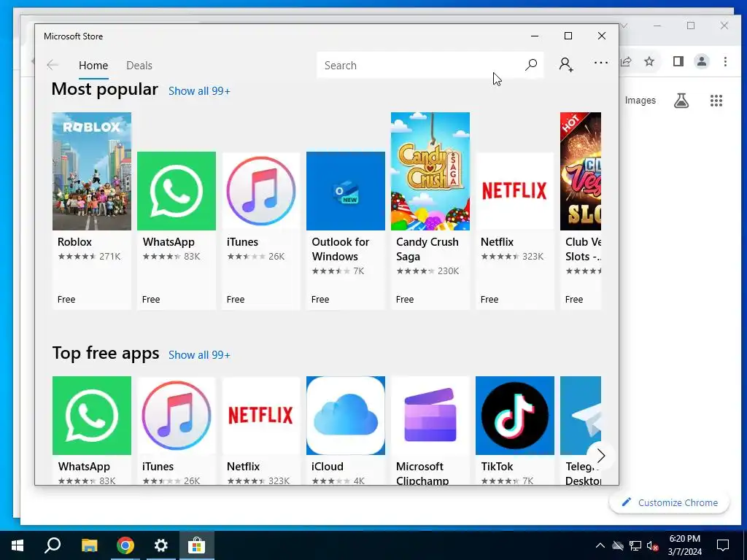Click the TikTok title text

[497, 467]
